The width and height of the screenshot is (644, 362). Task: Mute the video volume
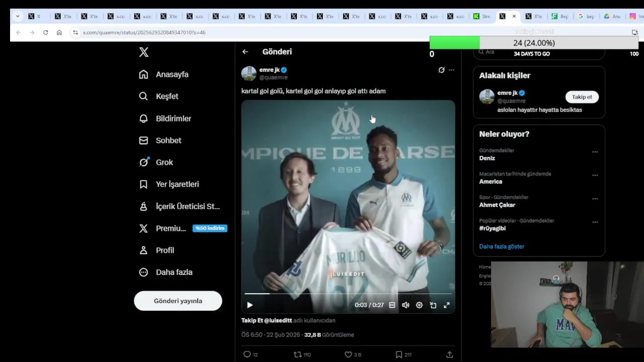click(406, 305)
